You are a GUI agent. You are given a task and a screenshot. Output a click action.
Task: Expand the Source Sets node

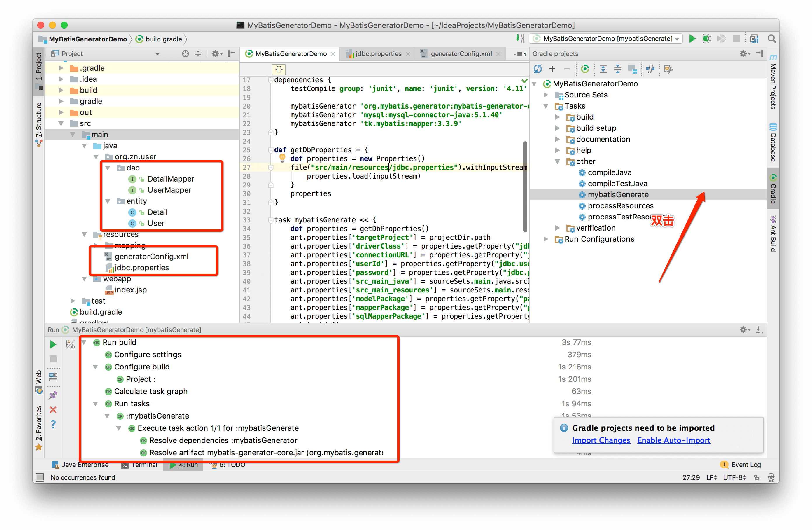[546, 95]
